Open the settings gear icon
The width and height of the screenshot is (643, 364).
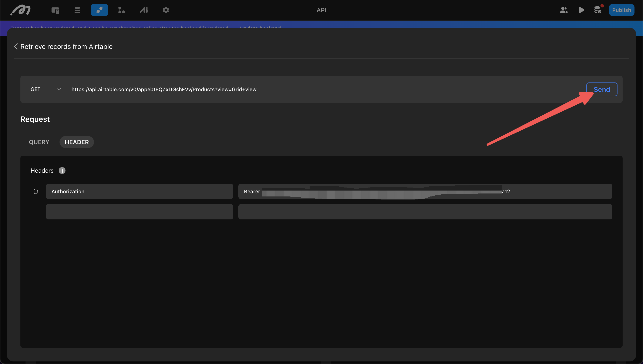click(x=166, y=10)
